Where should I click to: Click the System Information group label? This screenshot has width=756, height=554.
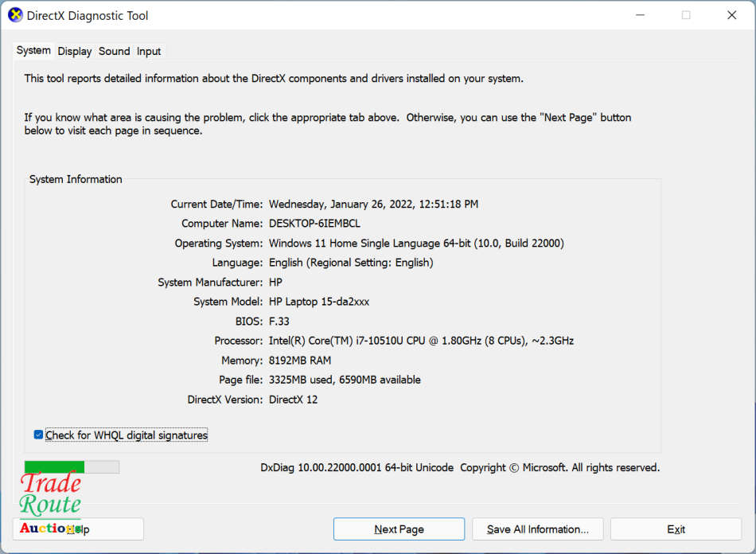76,179
